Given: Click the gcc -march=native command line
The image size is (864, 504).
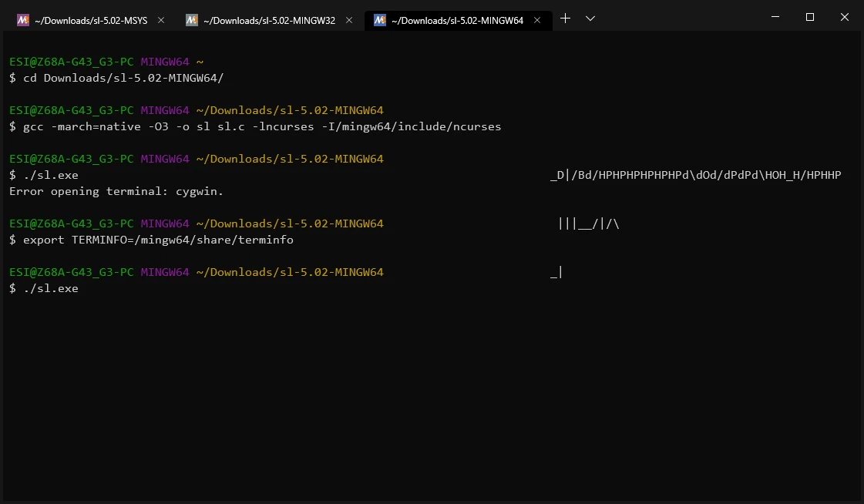Looking at the screenshot, I should coord(255,126).
